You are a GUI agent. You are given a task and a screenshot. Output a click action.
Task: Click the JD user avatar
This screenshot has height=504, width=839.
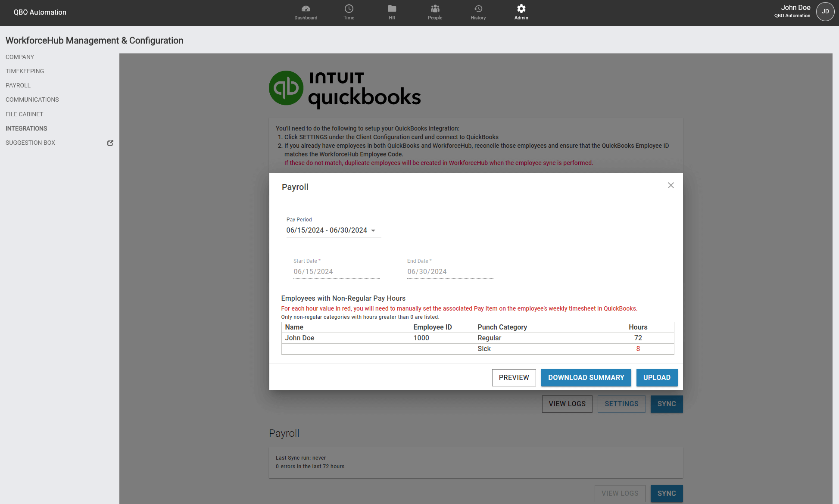[825, 12]
